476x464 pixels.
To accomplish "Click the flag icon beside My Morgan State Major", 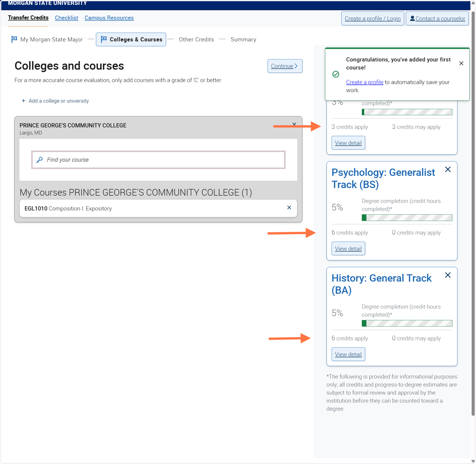I will pos(14,39).
